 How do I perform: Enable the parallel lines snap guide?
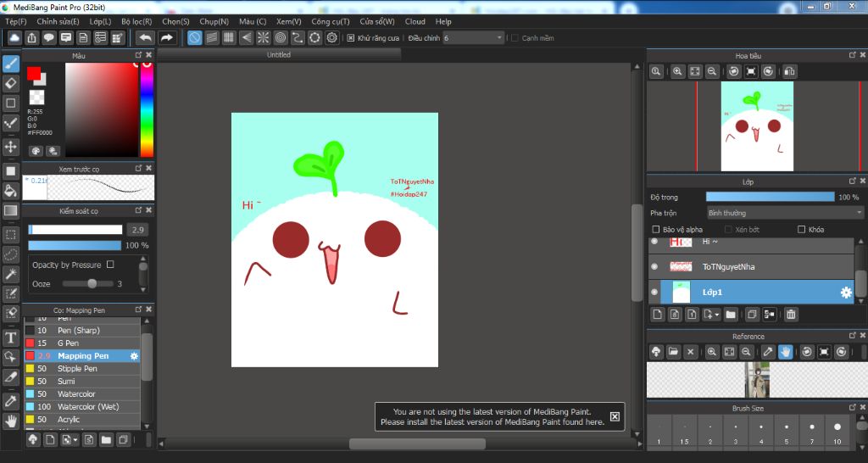211,37
